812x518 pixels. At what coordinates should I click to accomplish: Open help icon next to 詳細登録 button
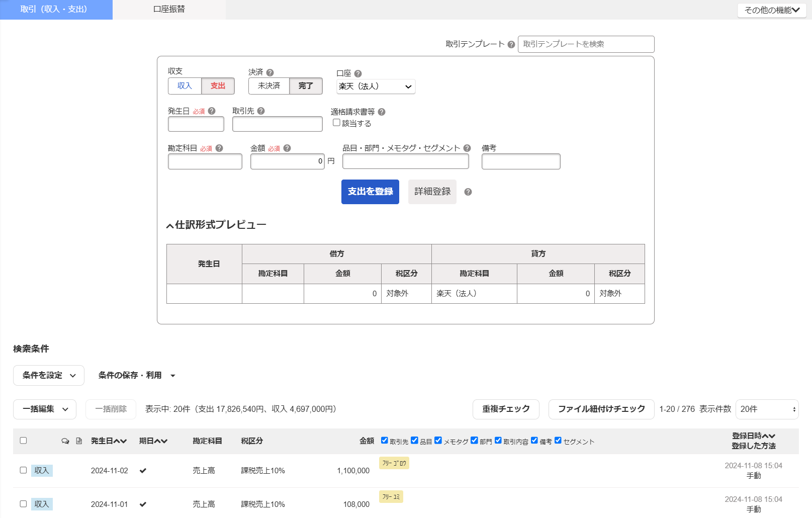click(468, 192)
